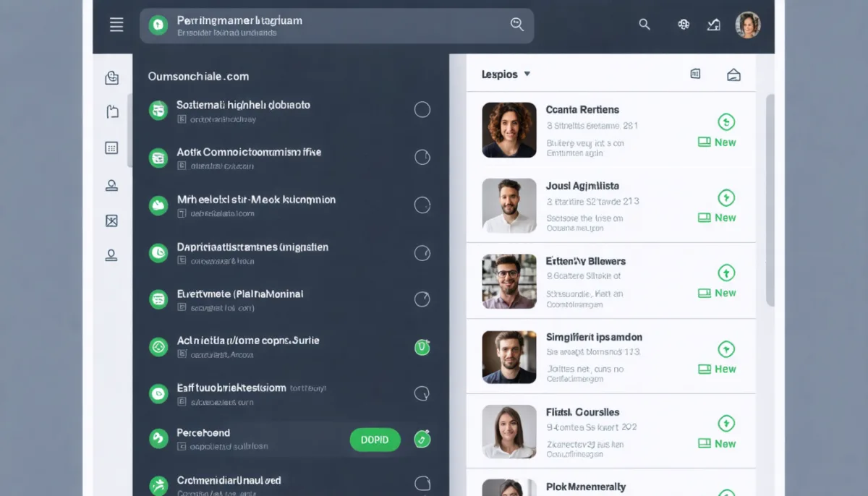Click the mail tray icon in right panel header

point(733,74)
